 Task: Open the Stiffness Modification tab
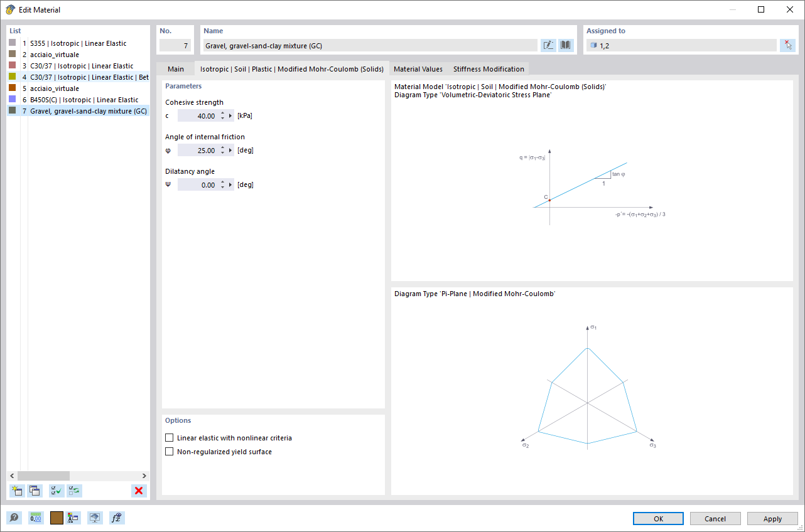coord(489,69)
